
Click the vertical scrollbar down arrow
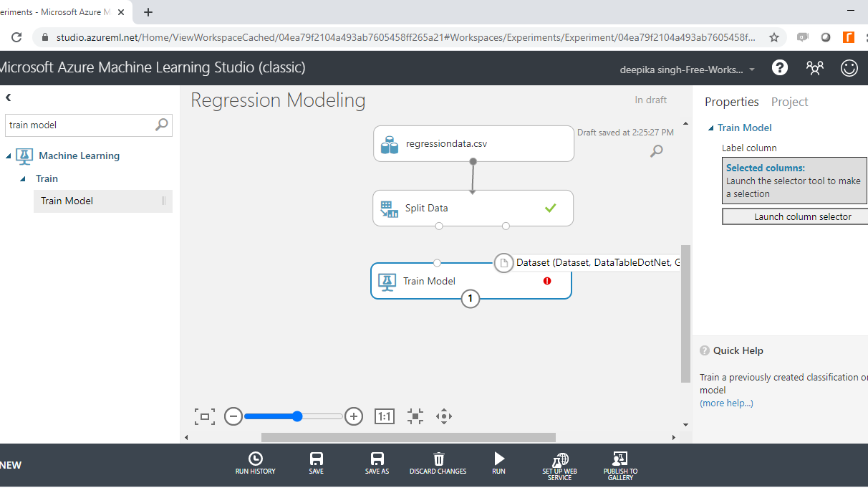click(x=685, y=424)
